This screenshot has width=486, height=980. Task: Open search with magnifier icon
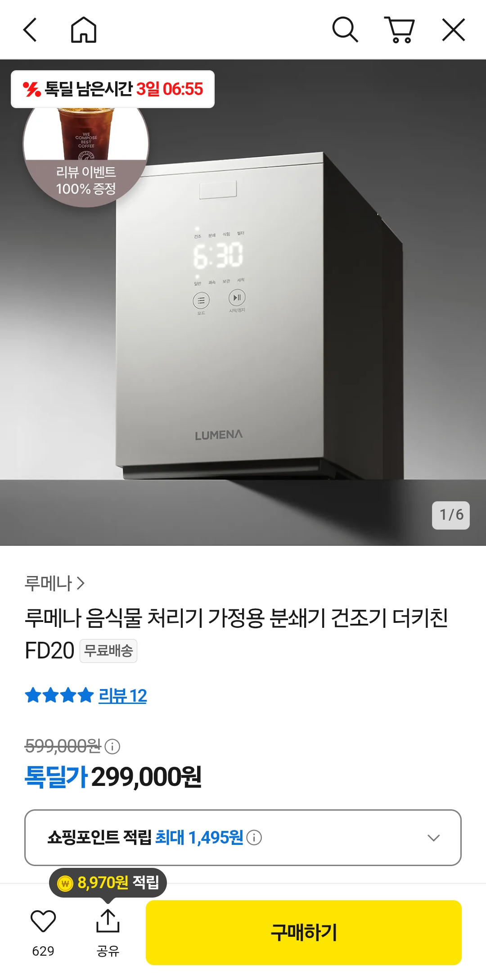pyautogui.click(x=345, y=30)
